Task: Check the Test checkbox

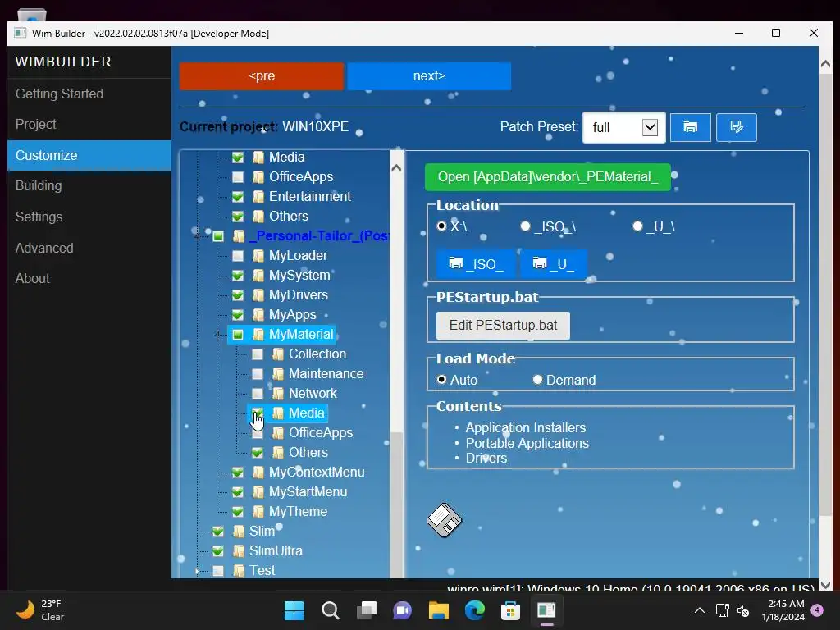Action: coord(218,571)
